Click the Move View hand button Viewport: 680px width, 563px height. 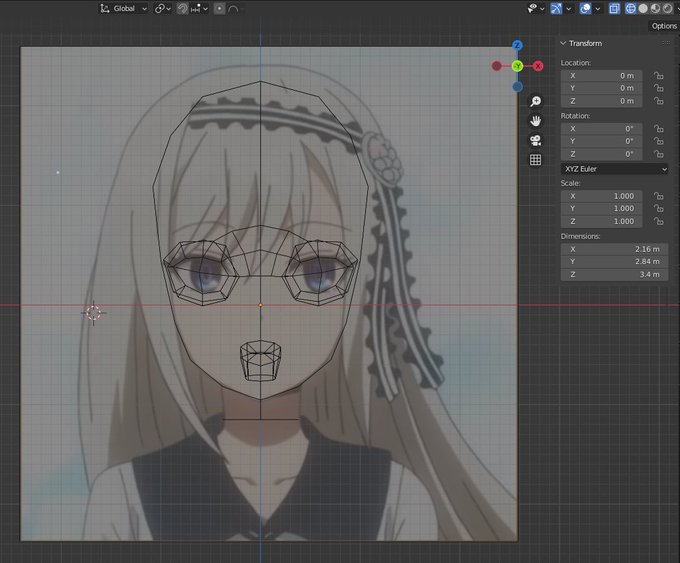(536, 121)
